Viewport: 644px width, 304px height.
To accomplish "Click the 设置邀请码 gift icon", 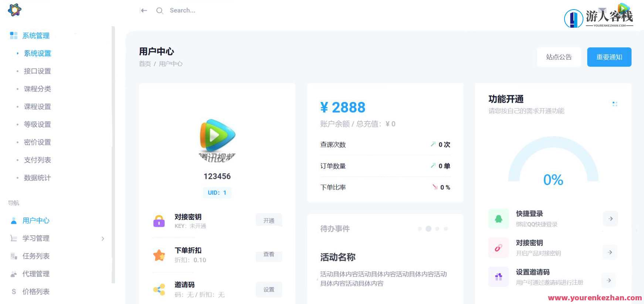I will click(499, 277).
